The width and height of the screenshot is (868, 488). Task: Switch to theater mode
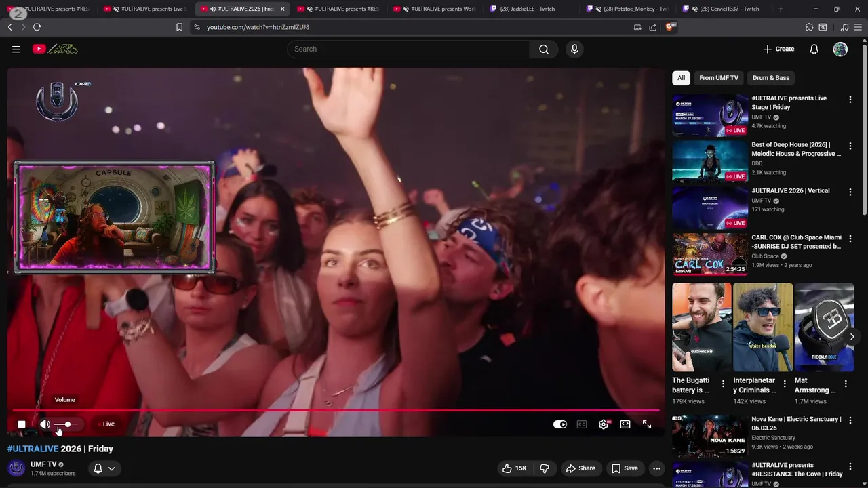[x=625, y=424]
